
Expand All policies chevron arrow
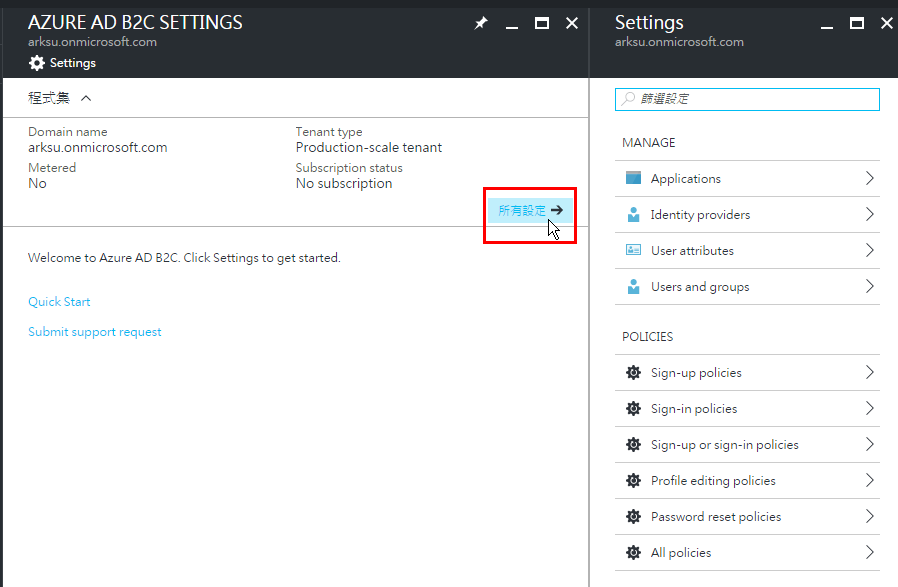[x=870, y=553]
